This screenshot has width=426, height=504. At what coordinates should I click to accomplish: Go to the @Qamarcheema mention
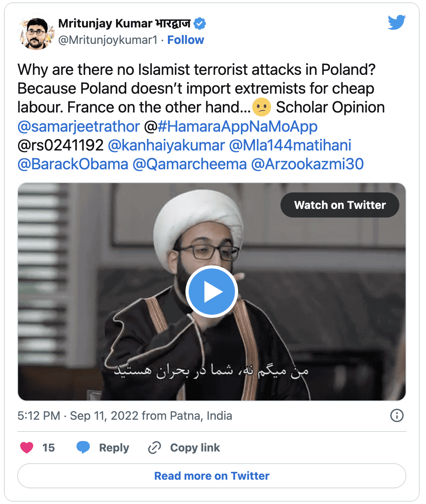pos(189,164)
